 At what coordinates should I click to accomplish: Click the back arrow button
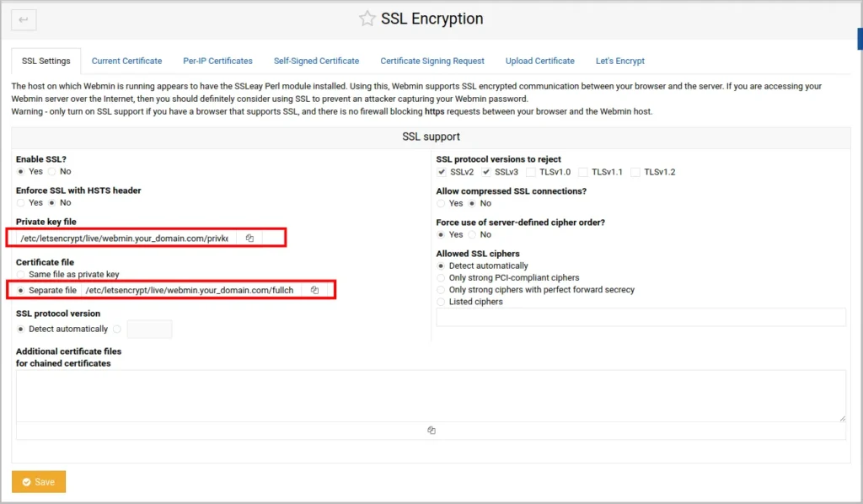(24, 20)
